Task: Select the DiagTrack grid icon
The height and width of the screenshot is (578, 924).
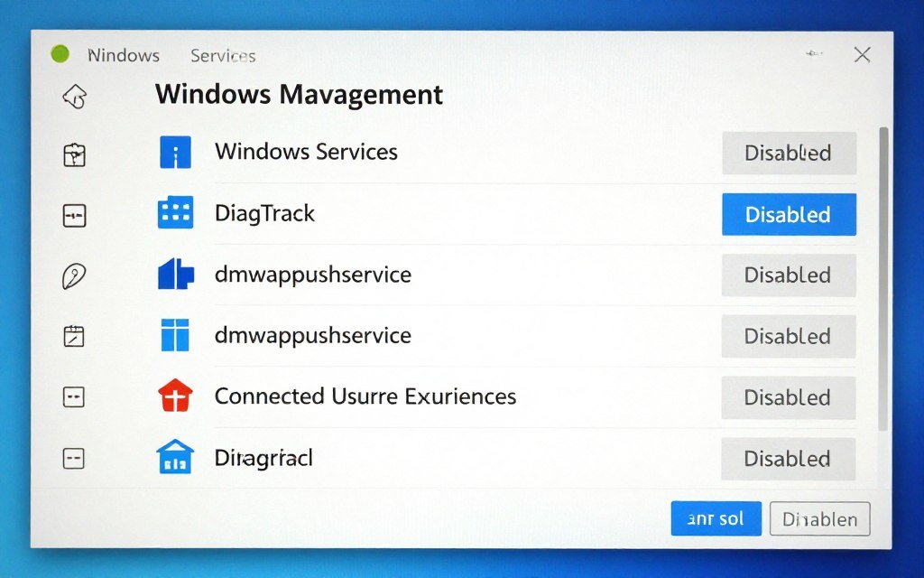Action: coord(175,213)
